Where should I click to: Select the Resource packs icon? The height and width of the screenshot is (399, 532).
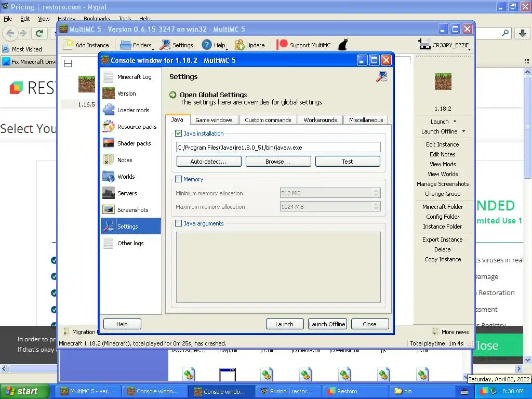(x=108, y=127)
